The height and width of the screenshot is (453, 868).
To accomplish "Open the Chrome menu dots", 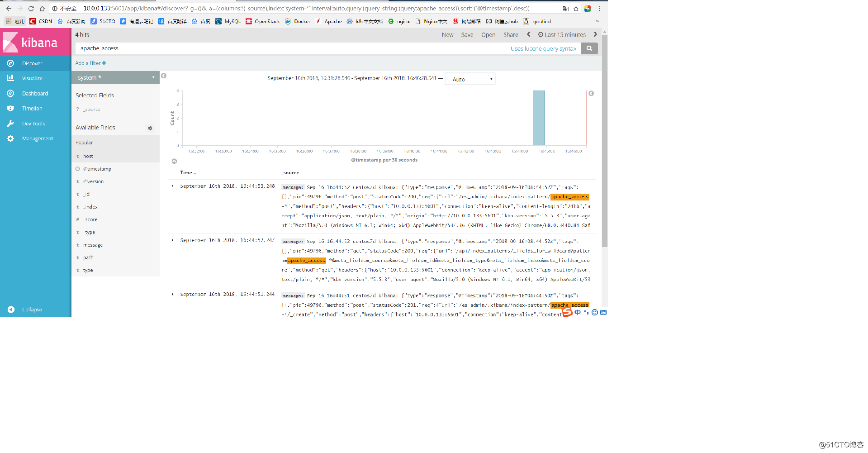I will pyautogui.click(x=599, y=9).
